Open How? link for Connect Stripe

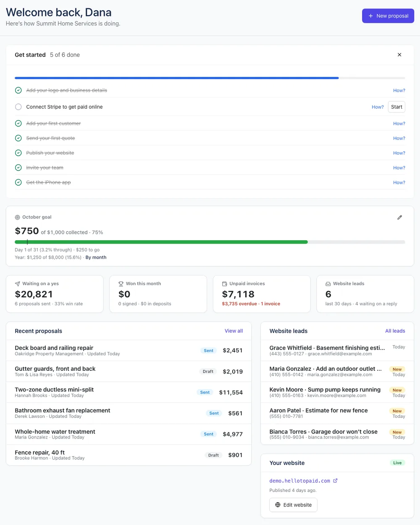378,107
